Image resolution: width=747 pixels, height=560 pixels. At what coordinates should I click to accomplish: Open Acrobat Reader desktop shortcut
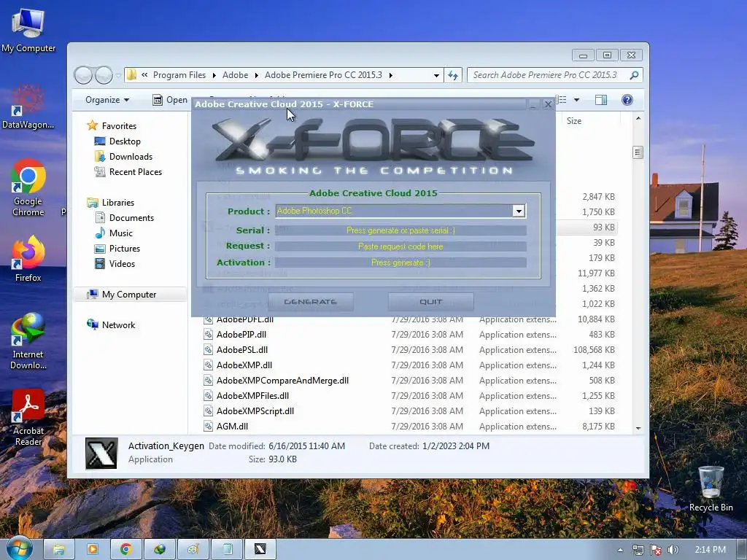pos(28,418)
